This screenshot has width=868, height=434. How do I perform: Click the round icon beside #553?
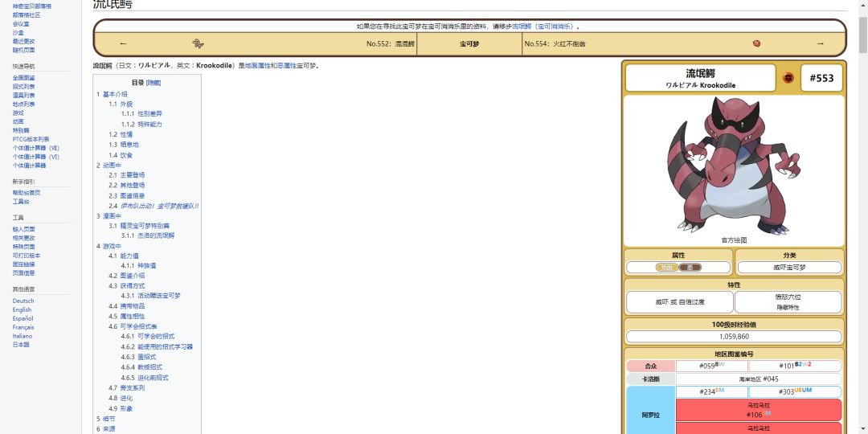[x=788, y=78]
